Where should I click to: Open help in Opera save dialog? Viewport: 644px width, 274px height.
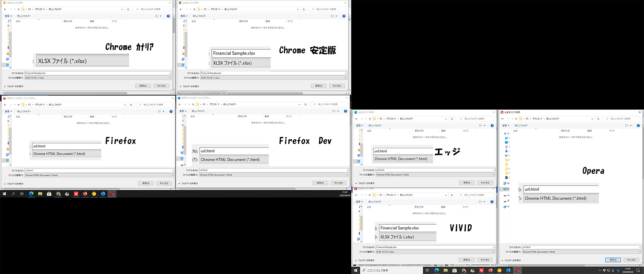pyautogui.click(x=639, y=126)
